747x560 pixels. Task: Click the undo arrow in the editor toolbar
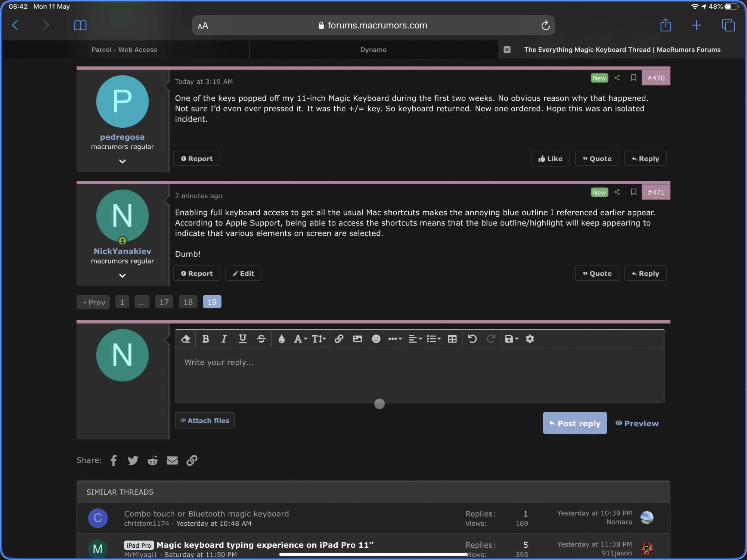(472, 339)
